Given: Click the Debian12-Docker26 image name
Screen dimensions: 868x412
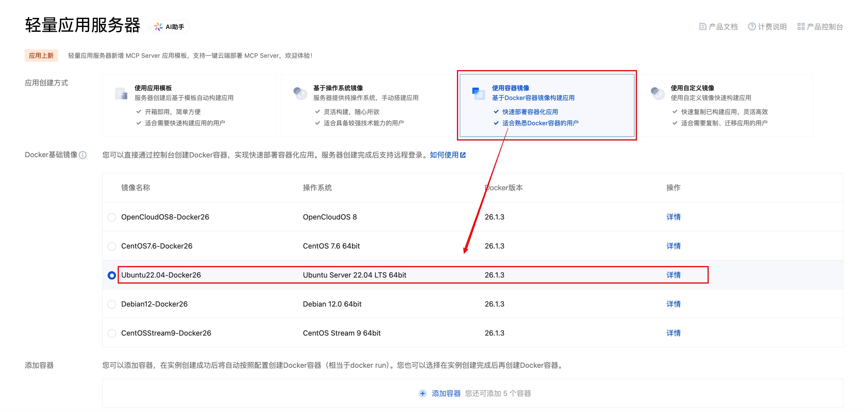Looking at the screenshot, I should point(154,304).
